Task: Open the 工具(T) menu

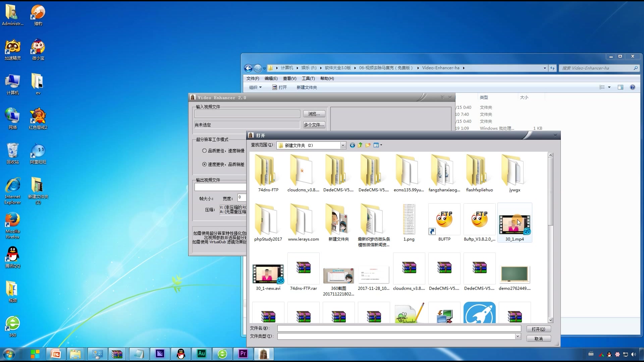Action: point(308,78)
